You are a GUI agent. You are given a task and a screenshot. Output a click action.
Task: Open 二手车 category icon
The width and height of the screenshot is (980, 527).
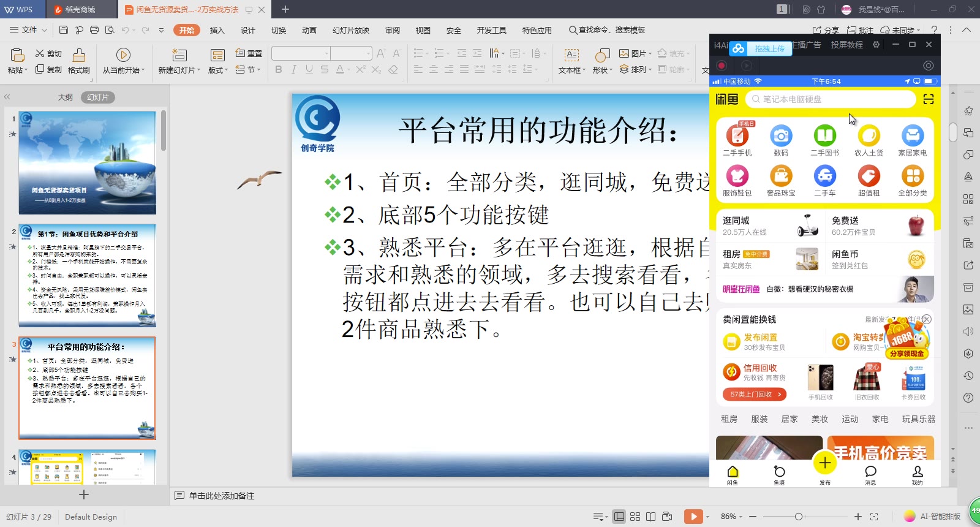pyautogui.click(x=824, y=176)
